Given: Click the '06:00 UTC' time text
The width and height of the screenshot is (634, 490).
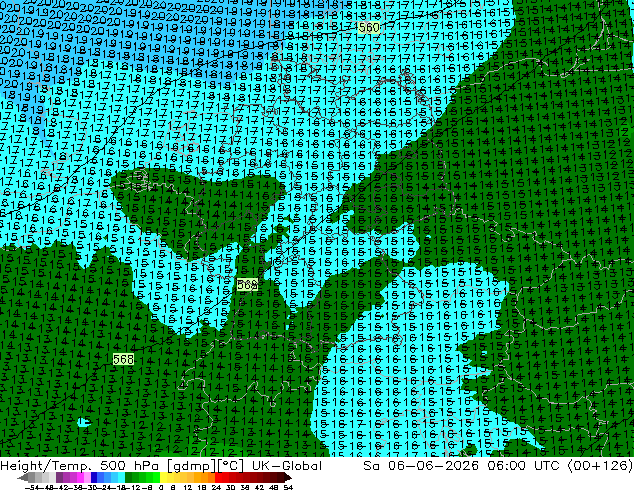Looking at the screenshot, I should coord(523,466).
